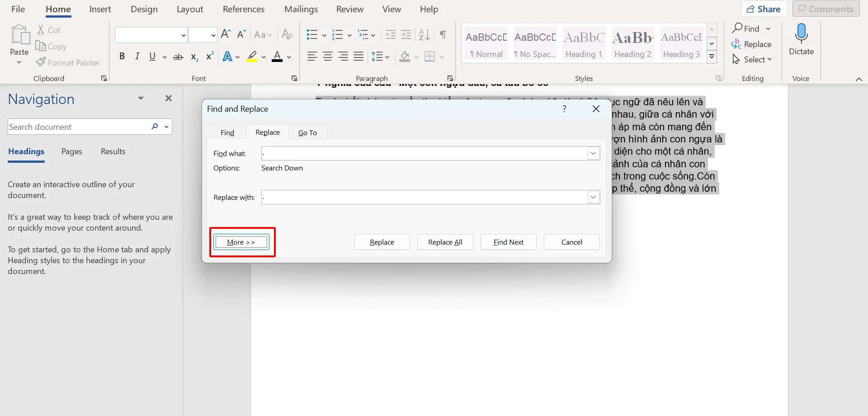This screenshot has height=416, width=868.
Task: Select the Format Painter tool
Action: click(68, 62)
